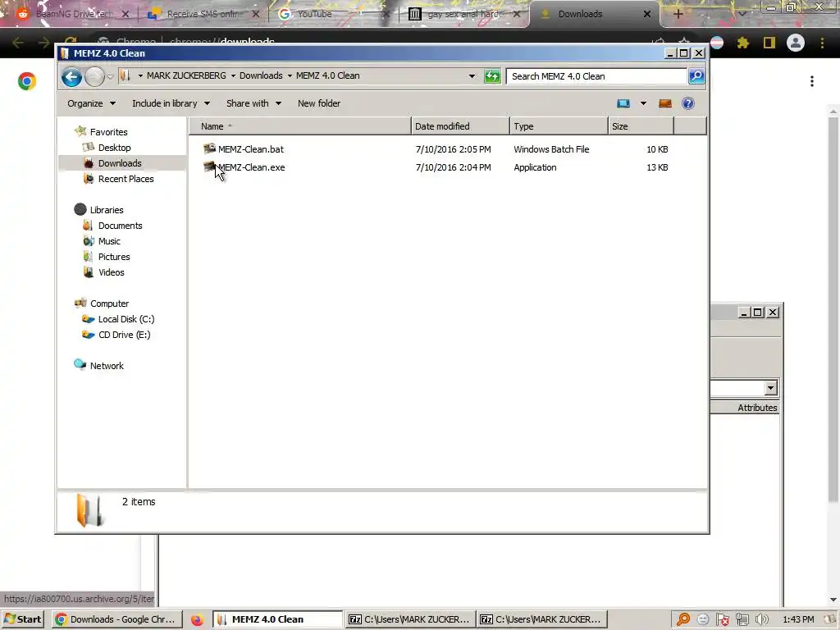The image size is (840, 630).
Task: Open CD Drive (E:) in sidebar
Action: click(125, 335)
